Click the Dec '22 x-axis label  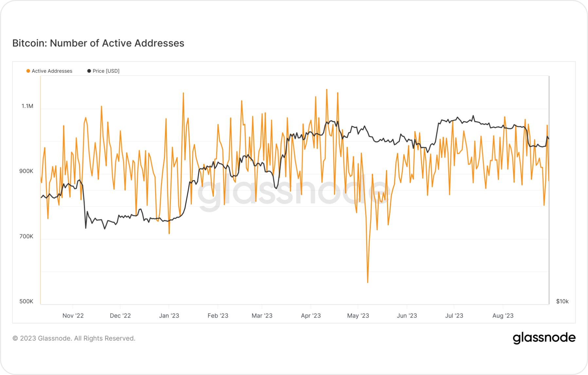120,316
